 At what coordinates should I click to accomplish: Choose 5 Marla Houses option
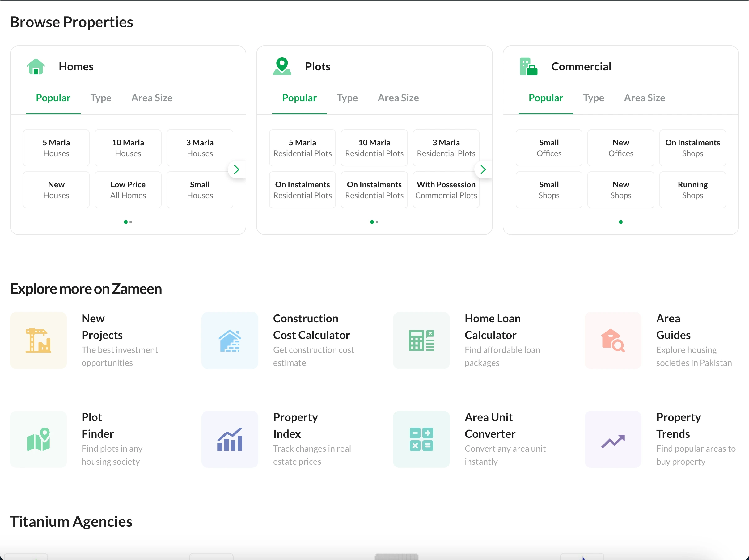tap(56, 148)
